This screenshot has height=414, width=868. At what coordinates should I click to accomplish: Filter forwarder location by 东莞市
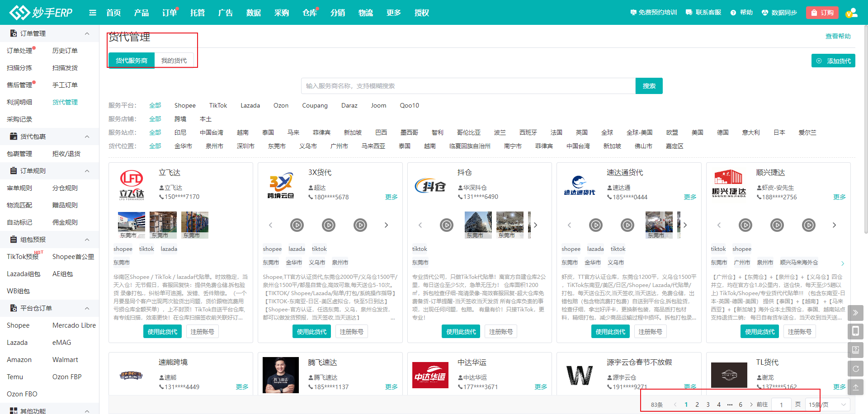277,146
